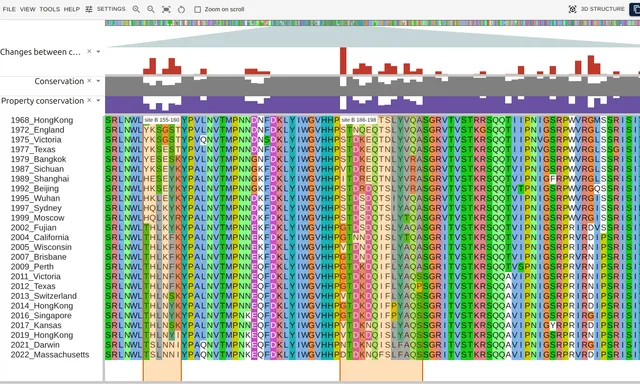Image resolution: width=640 pixels, height=384 pixels.
Task: Select sequence 1979_Bangkok
Action: pyautogui.click(x=38, y=159)
